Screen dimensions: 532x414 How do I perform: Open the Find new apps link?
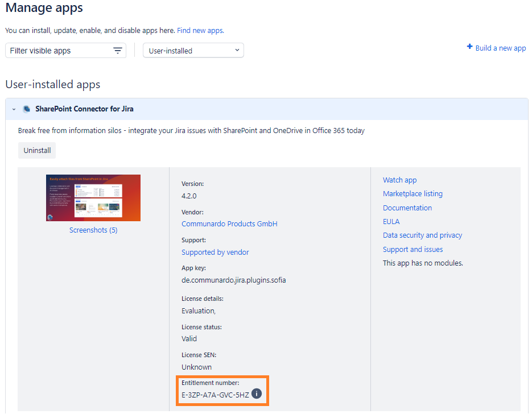(x=200, y=31)
